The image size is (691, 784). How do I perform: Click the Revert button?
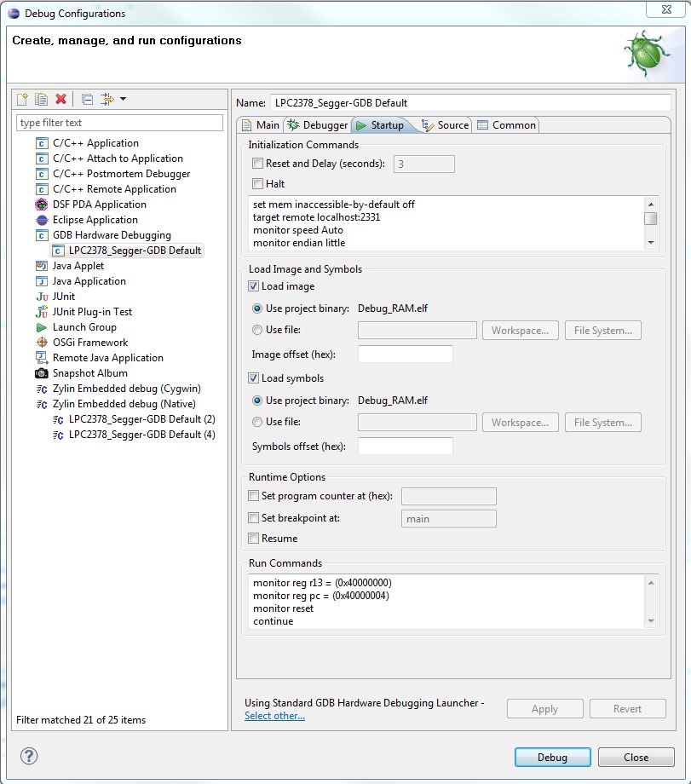(x=627, y=708)
